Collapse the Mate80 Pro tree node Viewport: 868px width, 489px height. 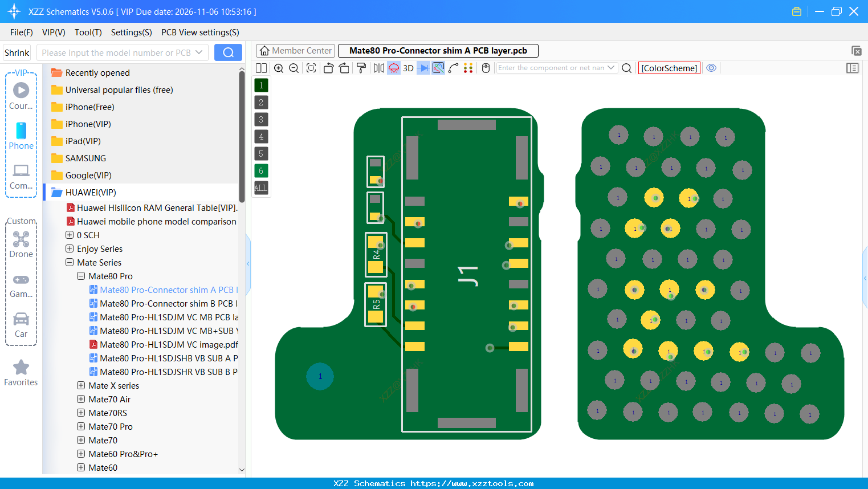(x=80, y=276)
